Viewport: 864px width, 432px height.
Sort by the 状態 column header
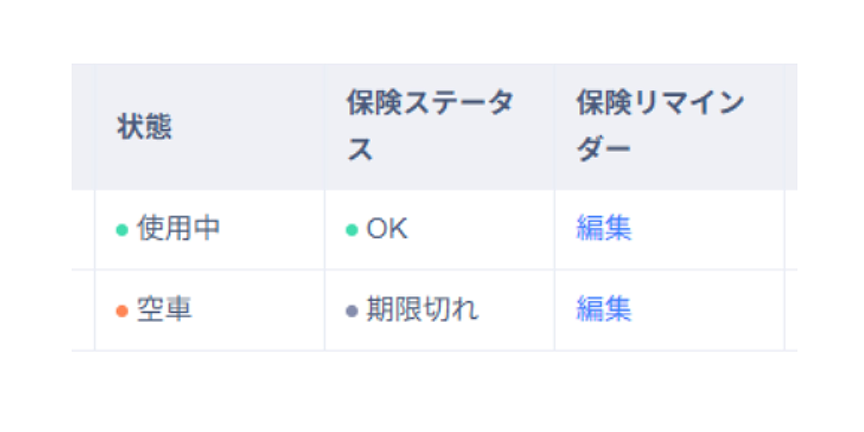(x=144, y=127)
